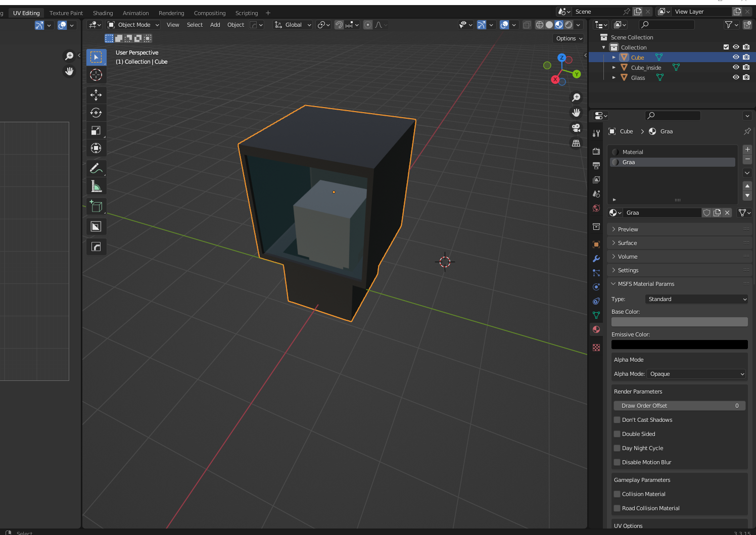Add a new material slot with the plus button

tap(747, 149)
